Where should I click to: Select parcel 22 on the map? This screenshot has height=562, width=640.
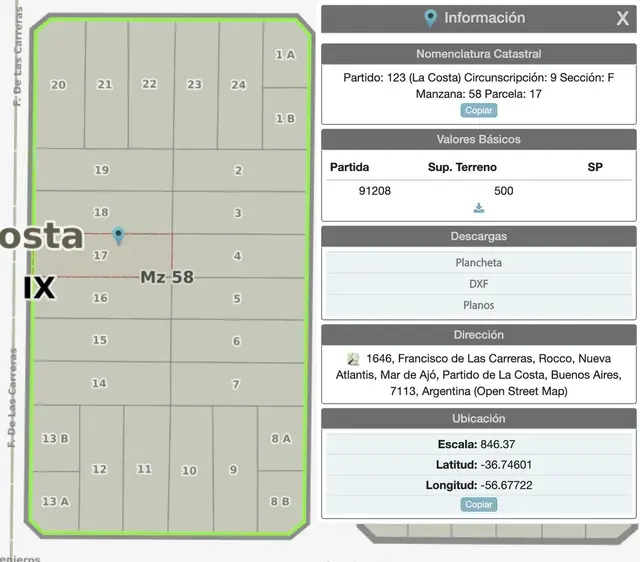tap(149, 84)
